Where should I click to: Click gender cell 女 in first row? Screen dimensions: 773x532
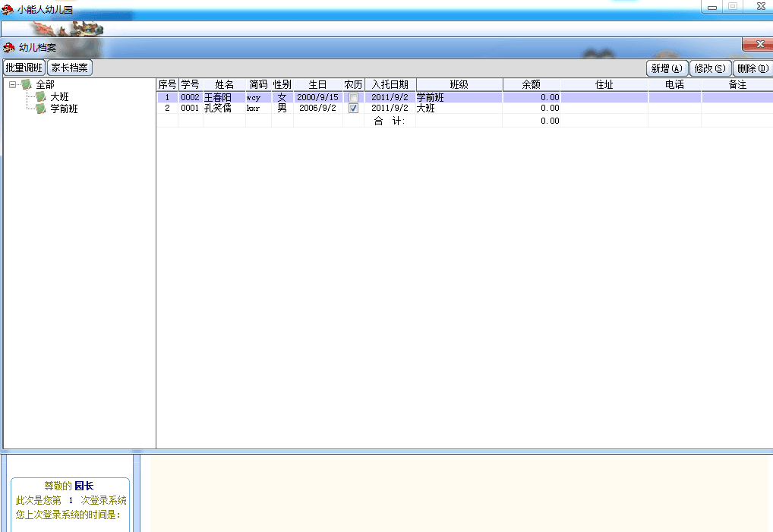(x=282, y=98)
